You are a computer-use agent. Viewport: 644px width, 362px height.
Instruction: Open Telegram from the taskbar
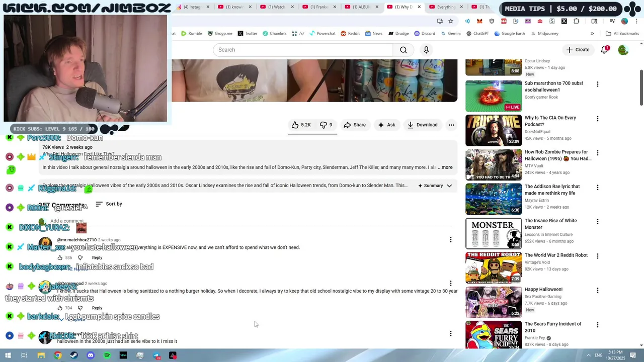tap(156, 355)
